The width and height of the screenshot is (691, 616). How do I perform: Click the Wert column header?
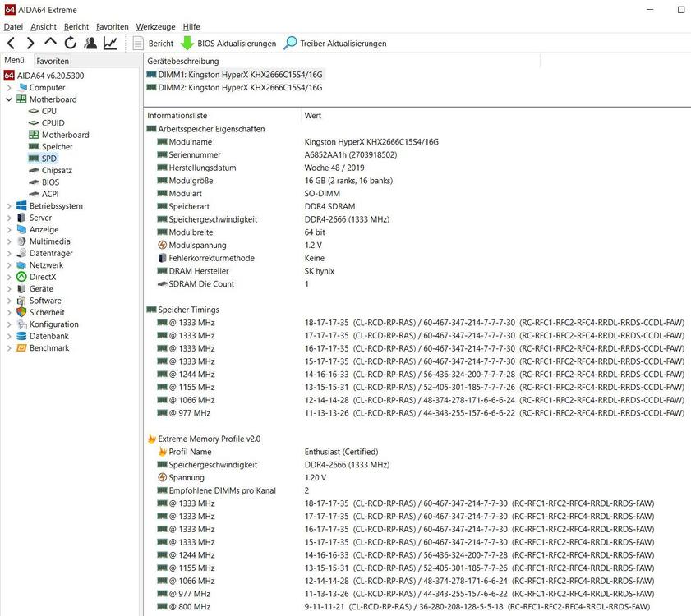[x=312, y=116]
